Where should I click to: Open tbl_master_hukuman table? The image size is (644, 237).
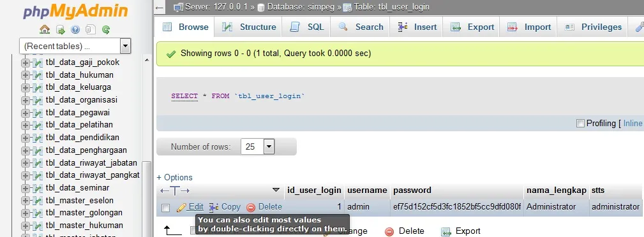(x=84, y=225)
